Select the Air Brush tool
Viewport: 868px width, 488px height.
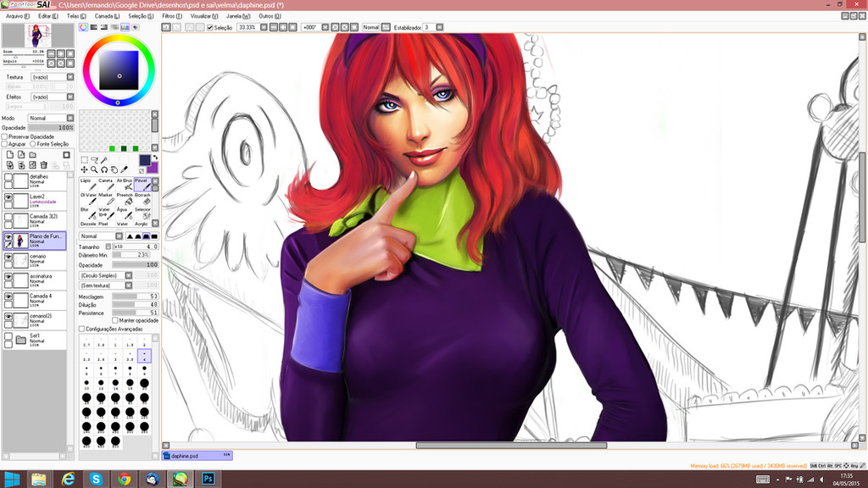click(x=125, y=184)
